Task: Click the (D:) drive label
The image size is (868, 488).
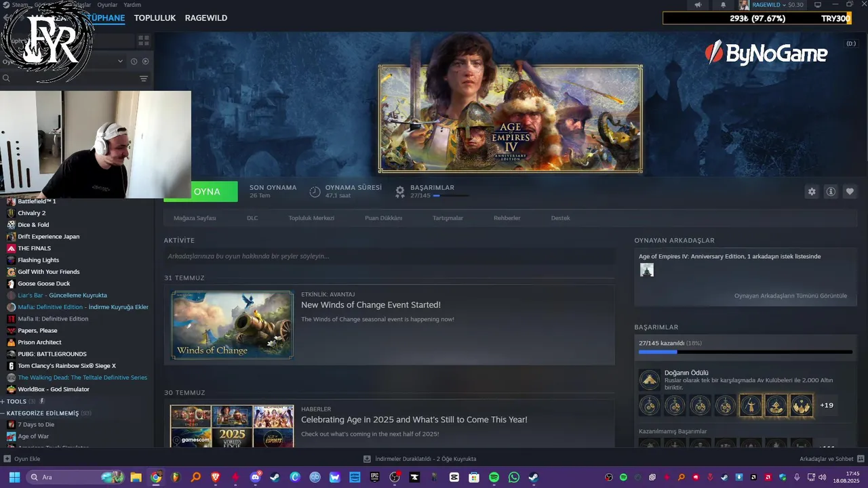Action: coord(851,43)
